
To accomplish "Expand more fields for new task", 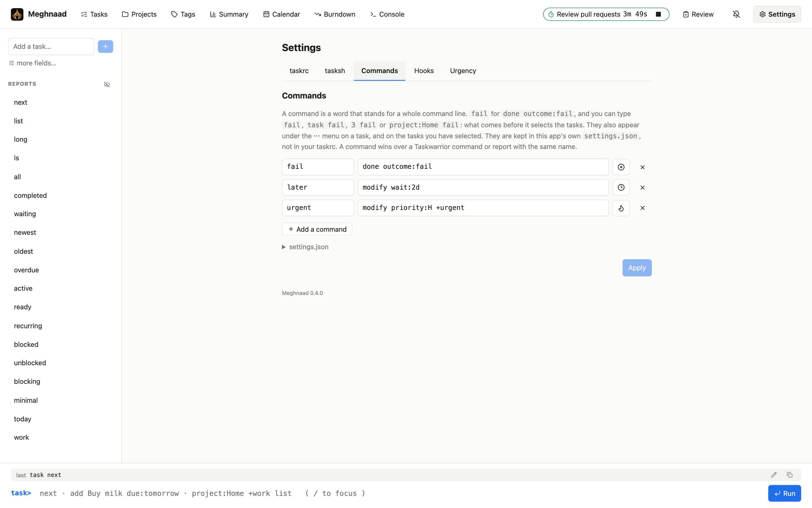I will 32,63.
